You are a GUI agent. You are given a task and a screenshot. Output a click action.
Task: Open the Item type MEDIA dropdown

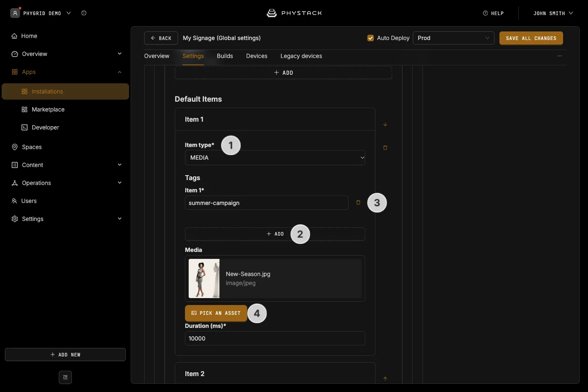[x=275, y=158]
